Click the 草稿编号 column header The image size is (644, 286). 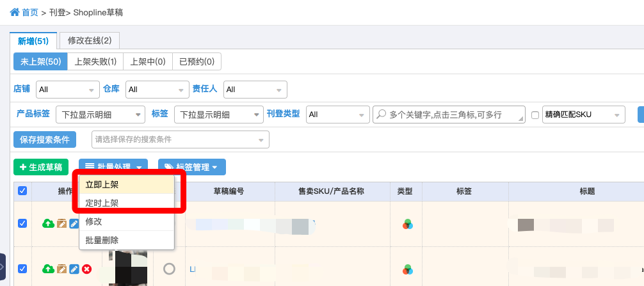229,191
